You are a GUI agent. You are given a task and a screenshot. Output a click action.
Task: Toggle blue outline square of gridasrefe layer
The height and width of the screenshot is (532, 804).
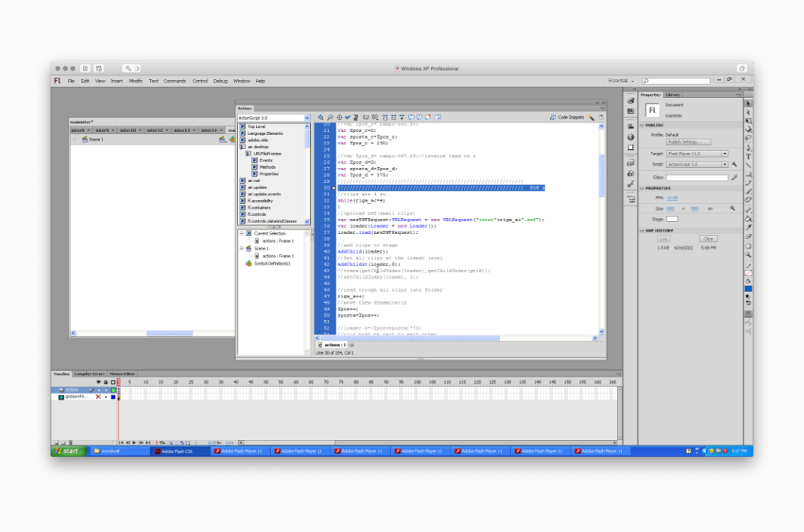coord(113,397)
